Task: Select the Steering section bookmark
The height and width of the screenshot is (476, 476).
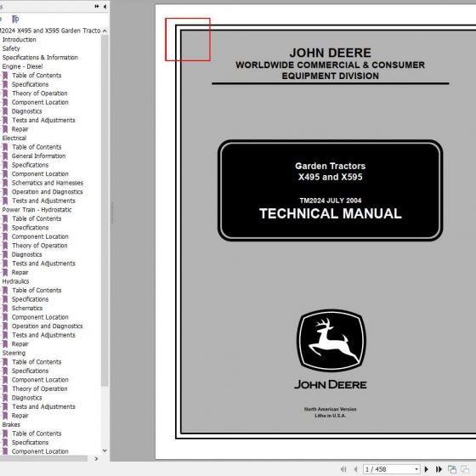Action: 14,353
